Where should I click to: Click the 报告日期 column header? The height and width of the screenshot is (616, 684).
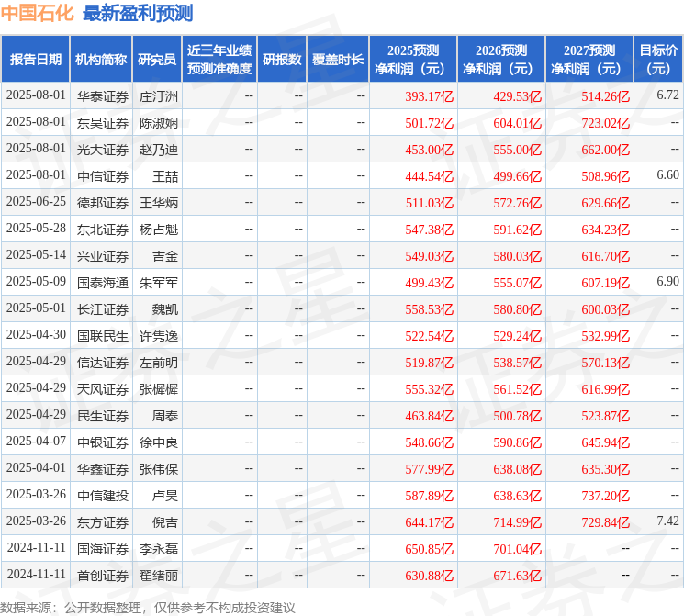pyautogui.click(x=35, y=60)
